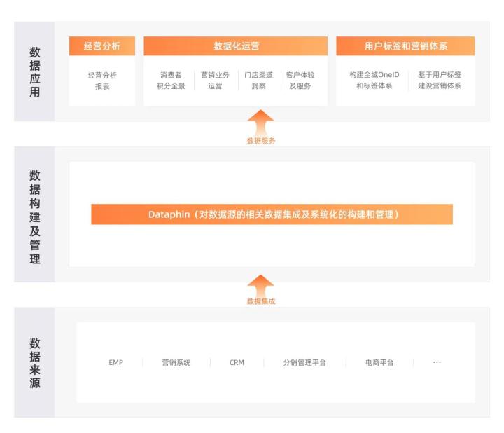Select 客户体验及服务 item
This screenshot has width=504, height=433.
pos(300,81)
